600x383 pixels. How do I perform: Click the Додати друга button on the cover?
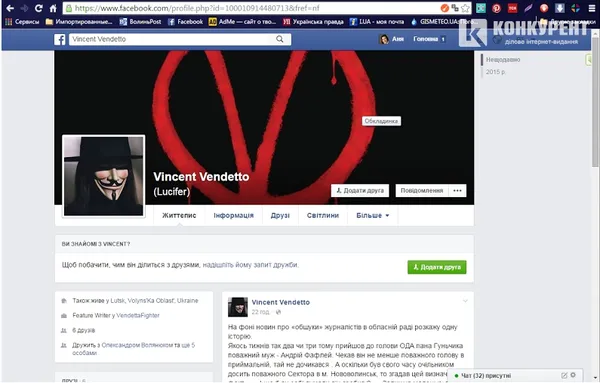360,191
